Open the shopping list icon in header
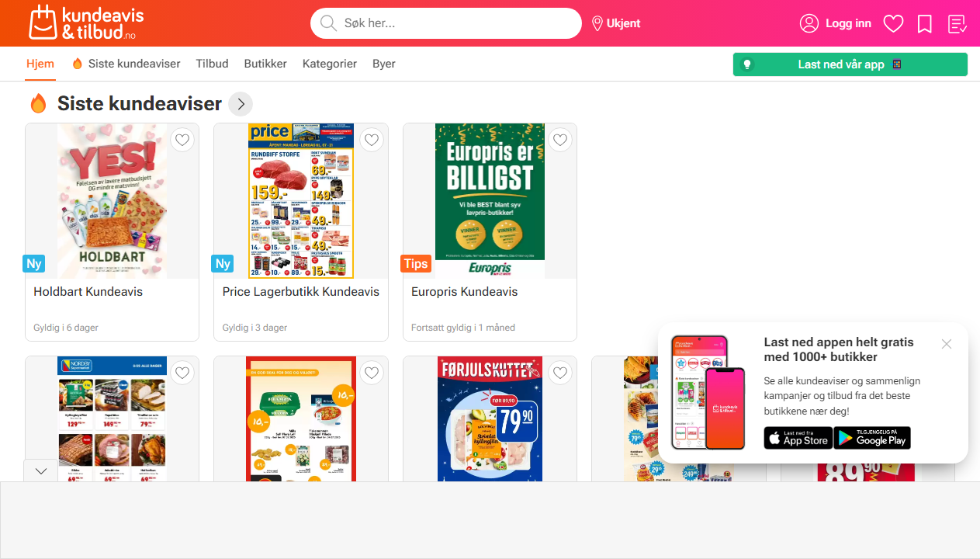This screenshot has width=980, height=559. (x=957, y=23)
